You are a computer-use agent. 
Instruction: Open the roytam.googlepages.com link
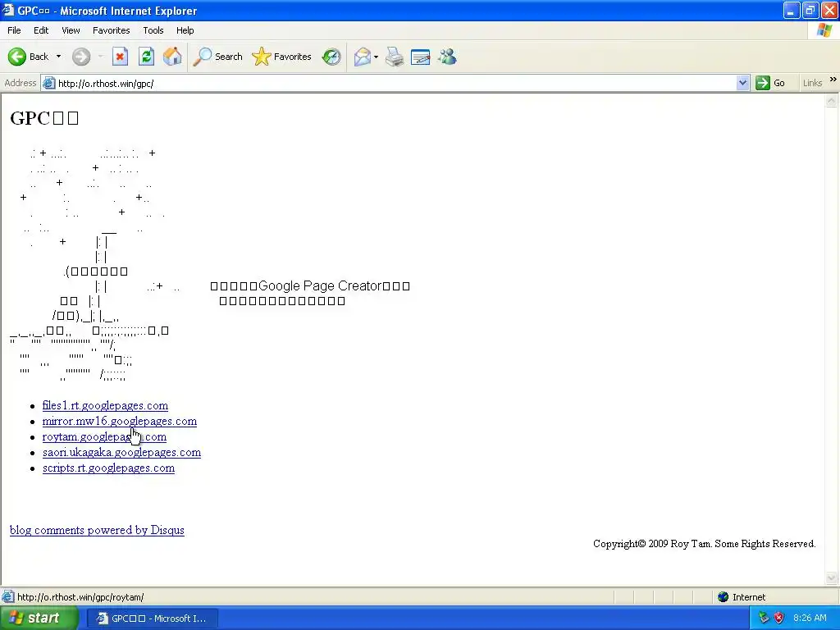[104, 436]
